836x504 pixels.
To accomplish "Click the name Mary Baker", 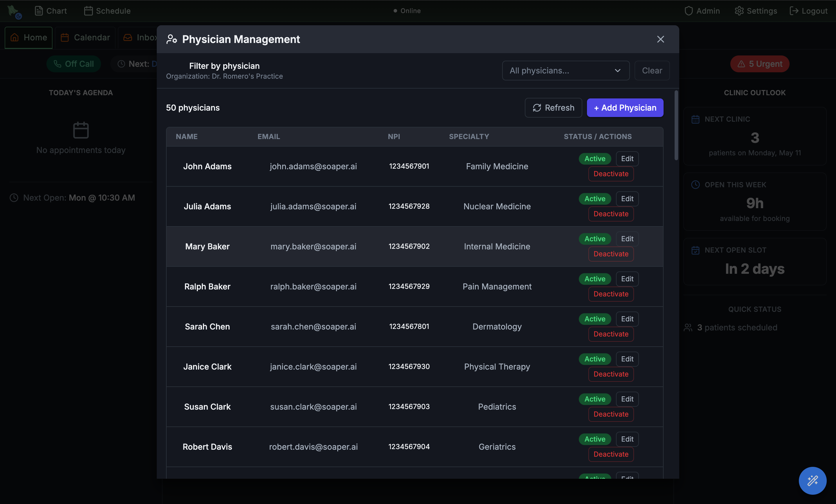I will tap(207, 246).
